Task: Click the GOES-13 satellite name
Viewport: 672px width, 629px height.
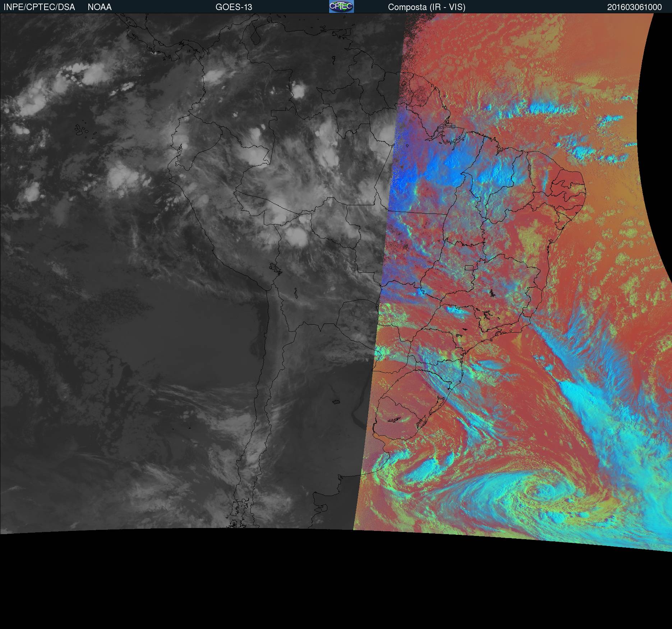Action: (x=234, y=7)
